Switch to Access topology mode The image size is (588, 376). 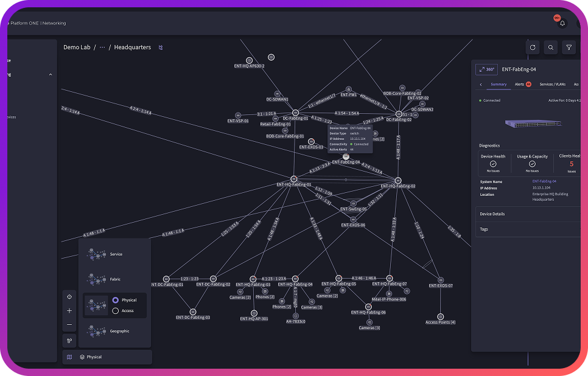[x=116, y=310]
